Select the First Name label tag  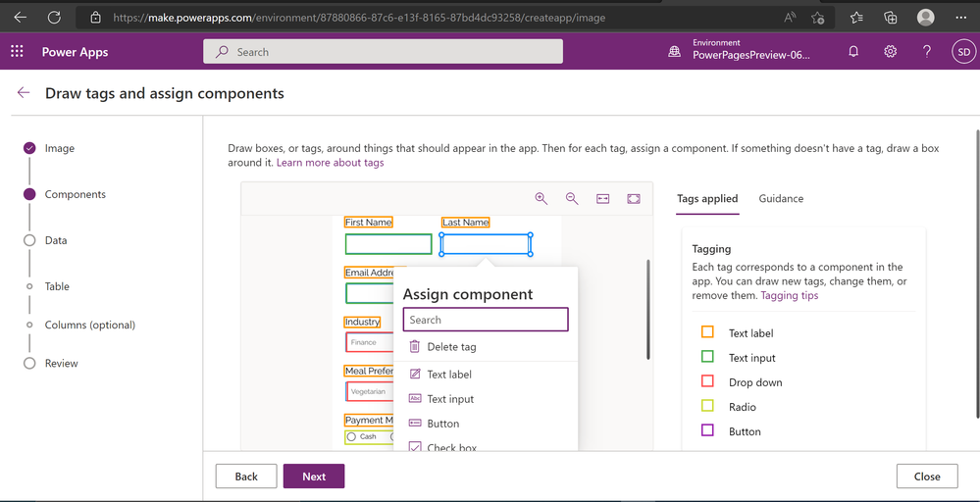pos(369,223)
